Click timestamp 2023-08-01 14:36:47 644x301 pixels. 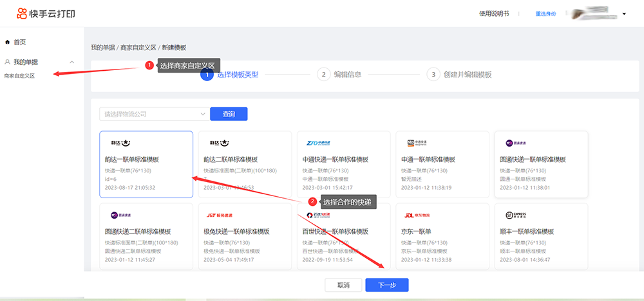pos(525,260)
